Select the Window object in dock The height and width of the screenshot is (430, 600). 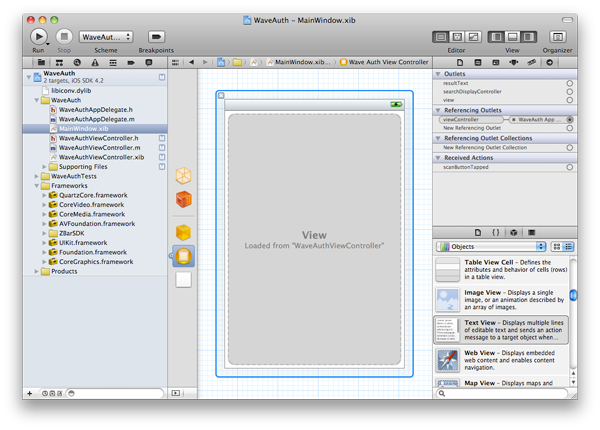[183, 280]
